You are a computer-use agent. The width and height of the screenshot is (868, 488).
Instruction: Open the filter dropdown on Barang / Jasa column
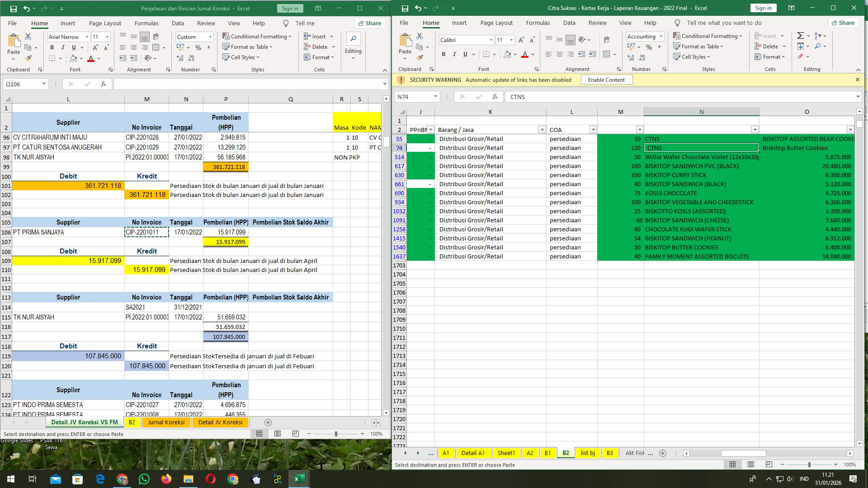542,130
